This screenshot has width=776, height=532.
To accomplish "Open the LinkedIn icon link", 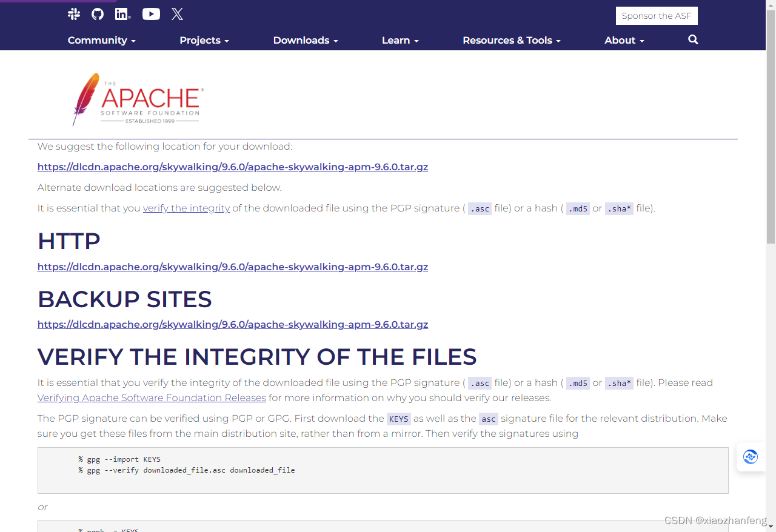I will 123,14.
